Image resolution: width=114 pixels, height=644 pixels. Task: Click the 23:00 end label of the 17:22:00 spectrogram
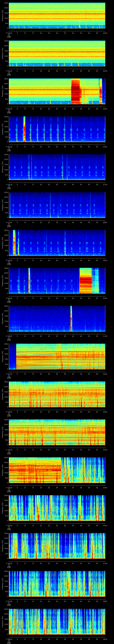point(105,33)
